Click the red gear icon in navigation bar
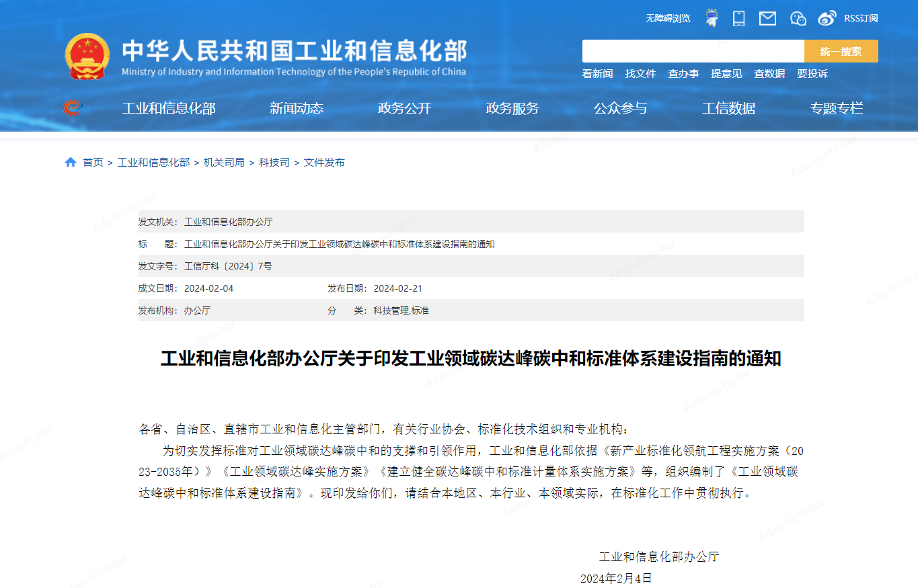This screenshot has height=588, width=918. [x=72, y=108]
